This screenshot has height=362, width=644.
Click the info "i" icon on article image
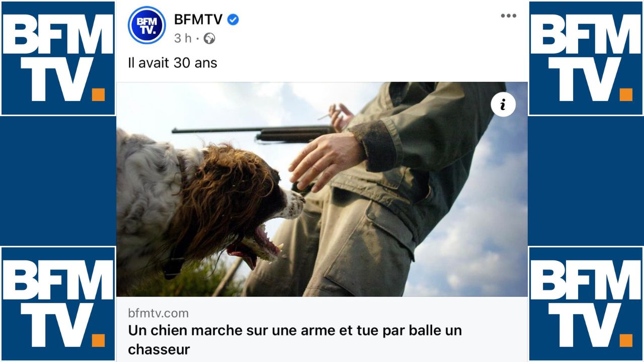coord(503,105)
